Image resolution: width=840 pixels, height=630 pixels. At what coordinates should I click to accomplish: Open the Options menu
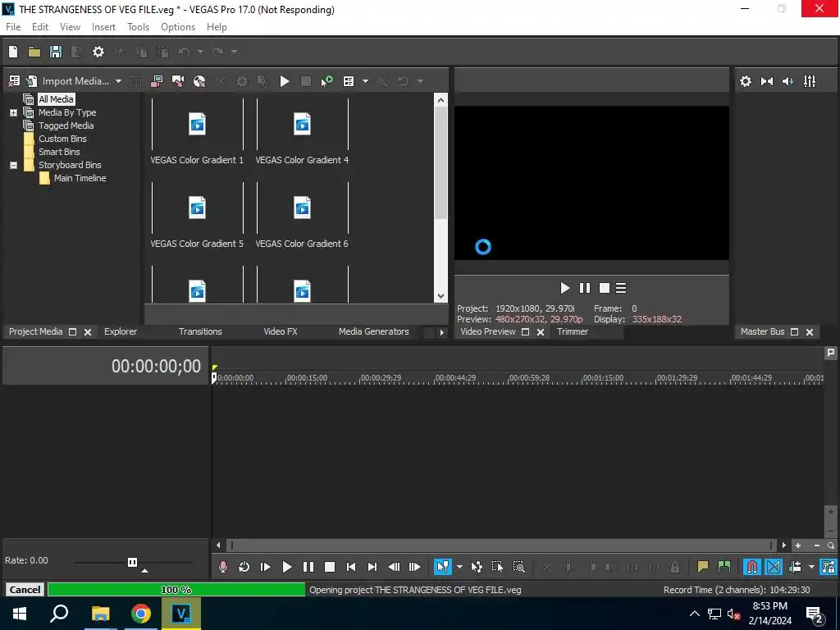click(178, 27)
